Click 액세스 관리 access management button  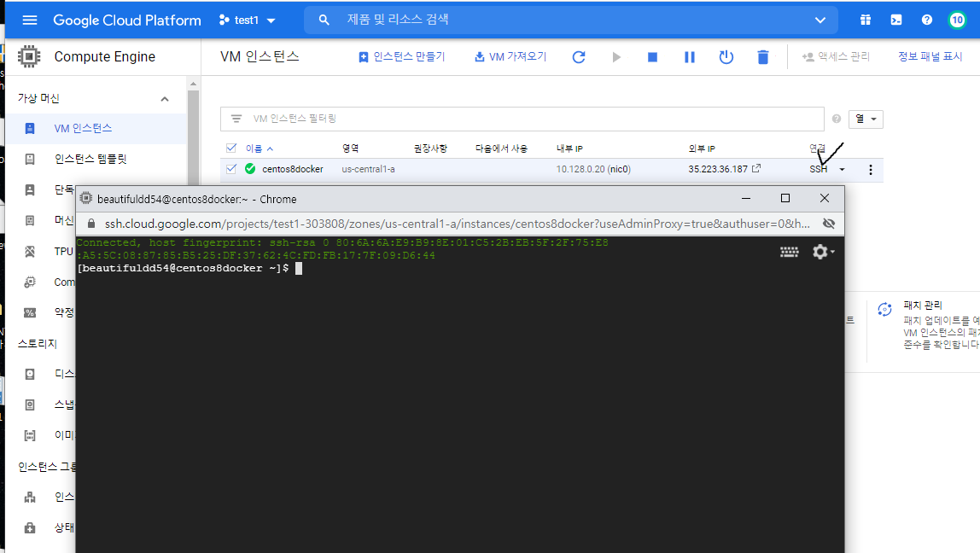pos(836,57)
